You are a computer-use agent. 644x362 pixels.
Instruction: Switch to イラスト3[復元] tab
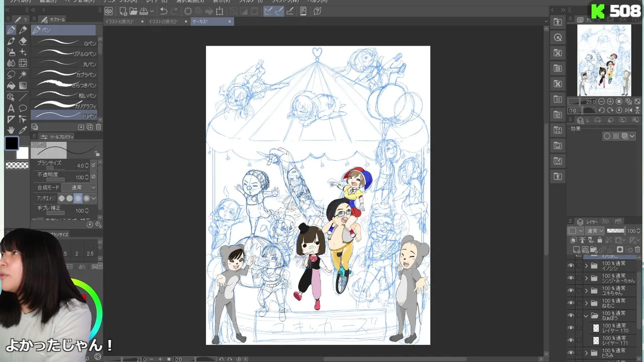125,22
